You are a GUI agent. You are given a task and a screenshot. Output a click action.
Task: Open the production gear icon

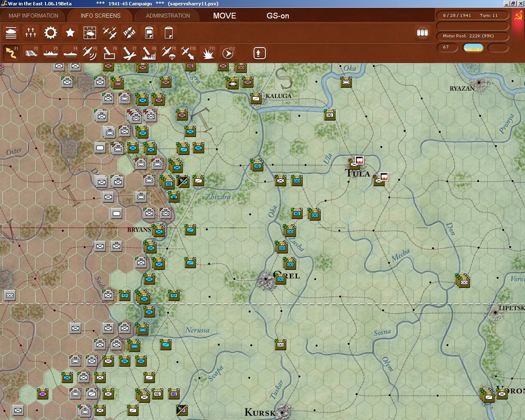point(50,32)
